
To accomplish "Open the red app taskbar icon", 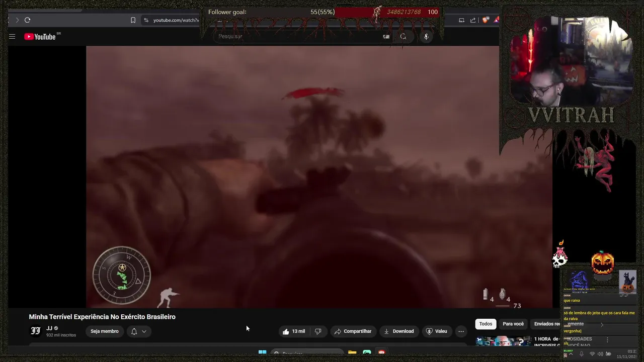I will [381, 353].
